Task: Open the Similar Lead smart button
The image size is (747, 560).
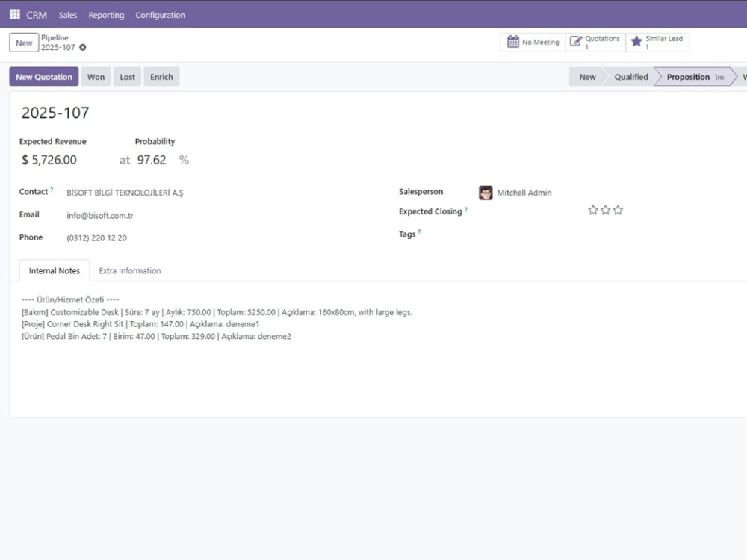Action: 657,42
